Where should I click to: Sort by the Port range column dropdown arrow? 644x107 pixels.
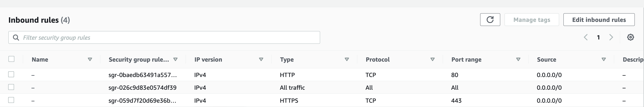[518, 59]
